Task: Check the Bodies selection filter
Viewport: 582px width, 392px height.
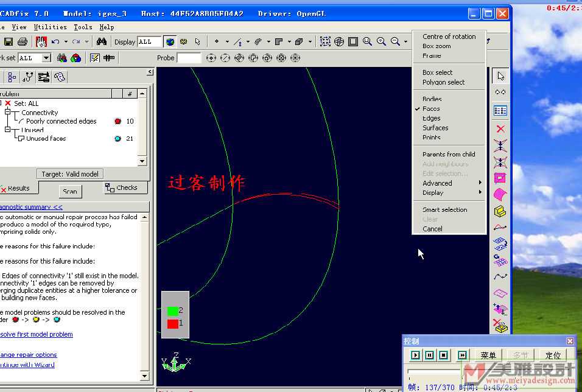Action: (x=432, y=99)
